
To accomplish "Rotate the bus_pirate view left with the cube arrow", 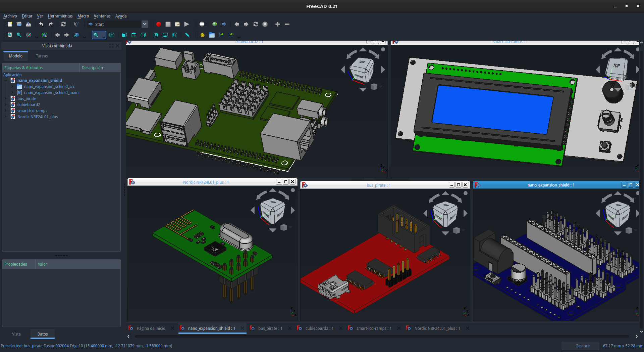I will coord(426,213).
